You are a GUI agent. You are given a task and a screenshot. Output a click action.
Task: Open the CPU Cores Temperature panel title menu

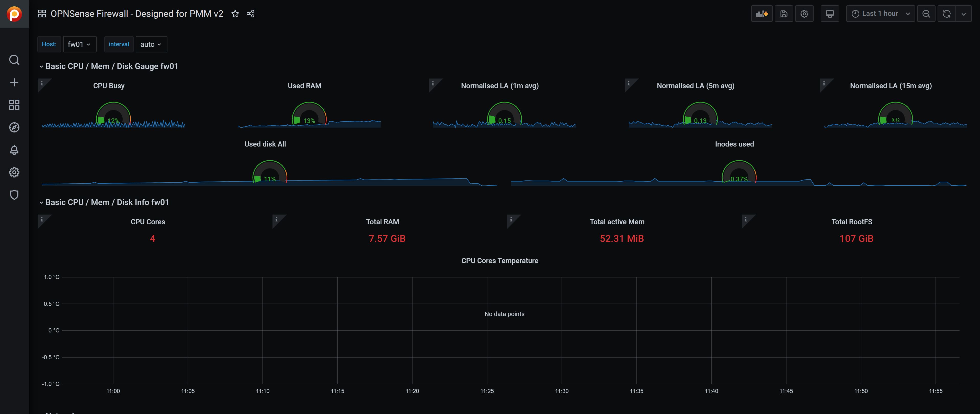(x=499, y=261)
